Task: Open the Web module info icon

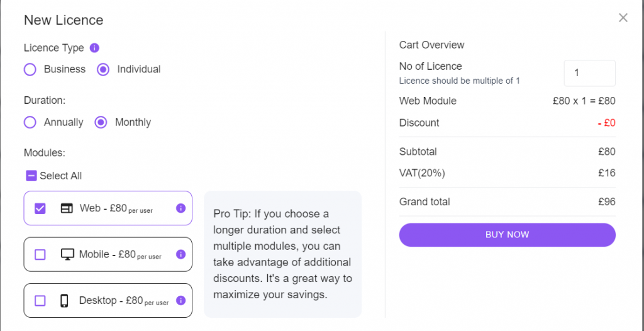Action: pos(180,208)
